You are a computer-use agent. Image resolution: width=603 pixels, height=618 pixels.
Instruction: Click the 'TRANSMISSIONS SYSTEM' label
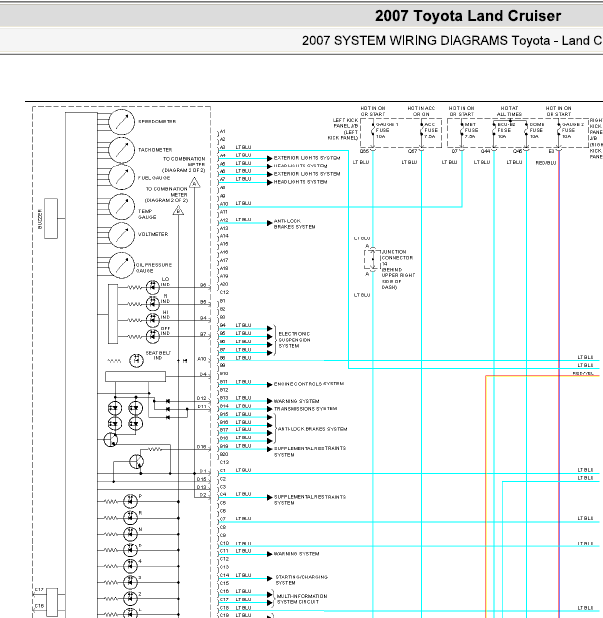click(305, 409)
